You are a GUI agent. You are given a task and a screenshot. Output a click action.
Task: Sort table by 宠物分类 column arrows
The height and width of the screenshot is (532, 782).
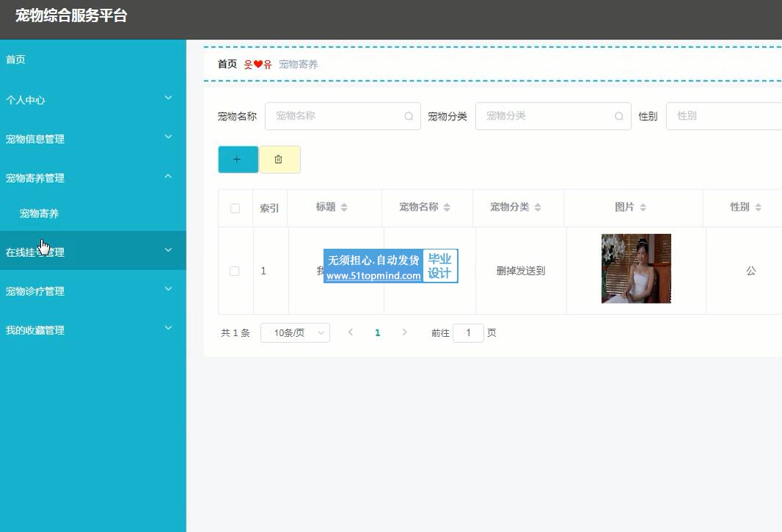tap(538, 207)
